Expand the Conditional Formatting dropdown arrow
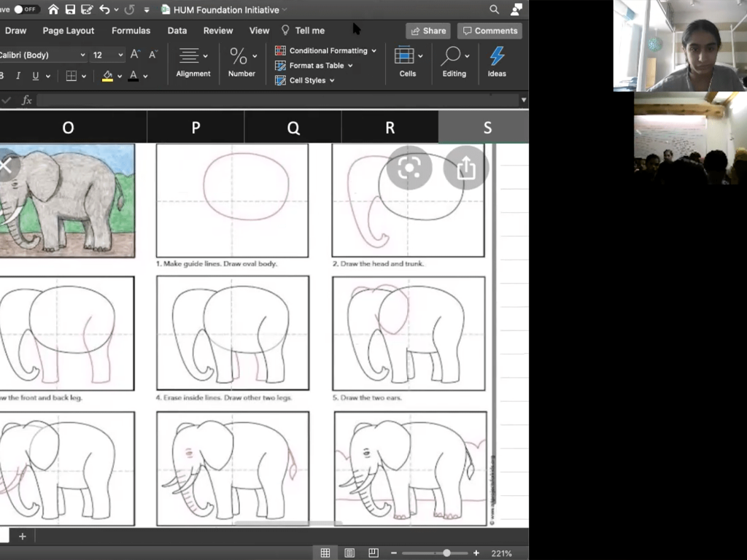The height and width of the screenshot is (560, 747). pos(374,50)
